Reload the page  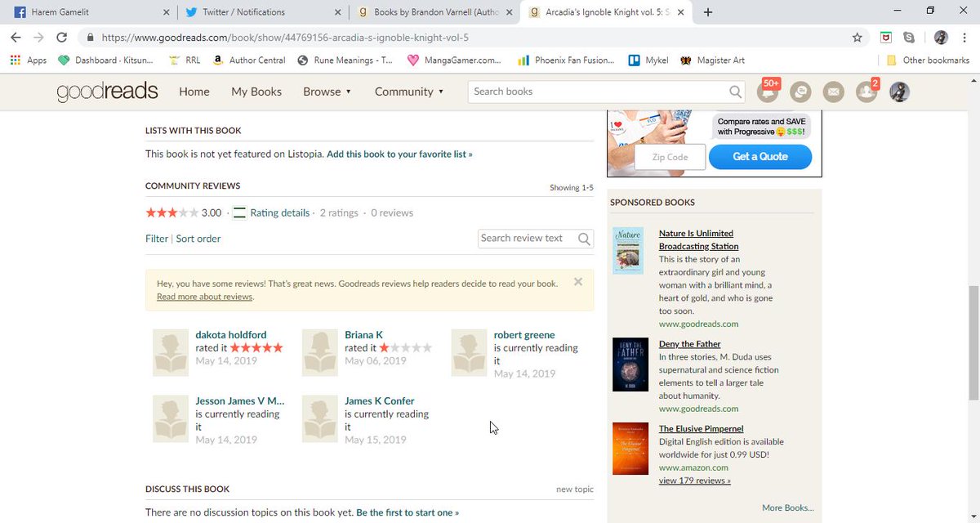click(x=61, y=37)
